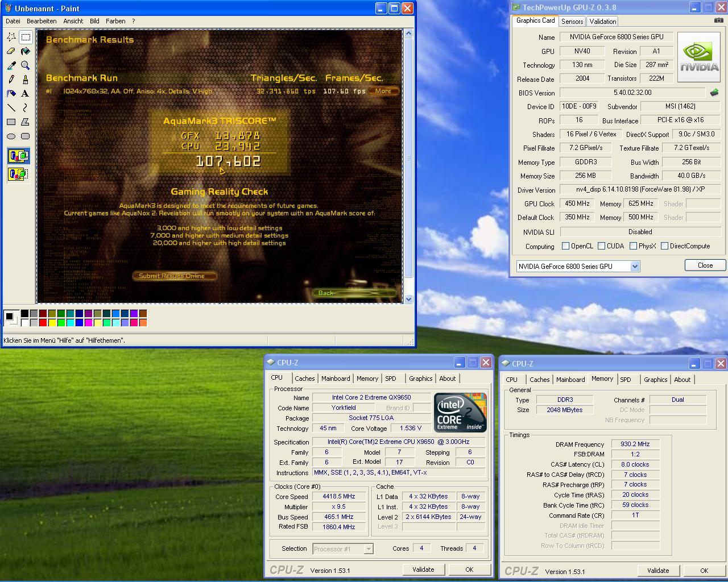
Task: Select the rectangular Select tool in Paint
Action: click(x=26, y=38)
